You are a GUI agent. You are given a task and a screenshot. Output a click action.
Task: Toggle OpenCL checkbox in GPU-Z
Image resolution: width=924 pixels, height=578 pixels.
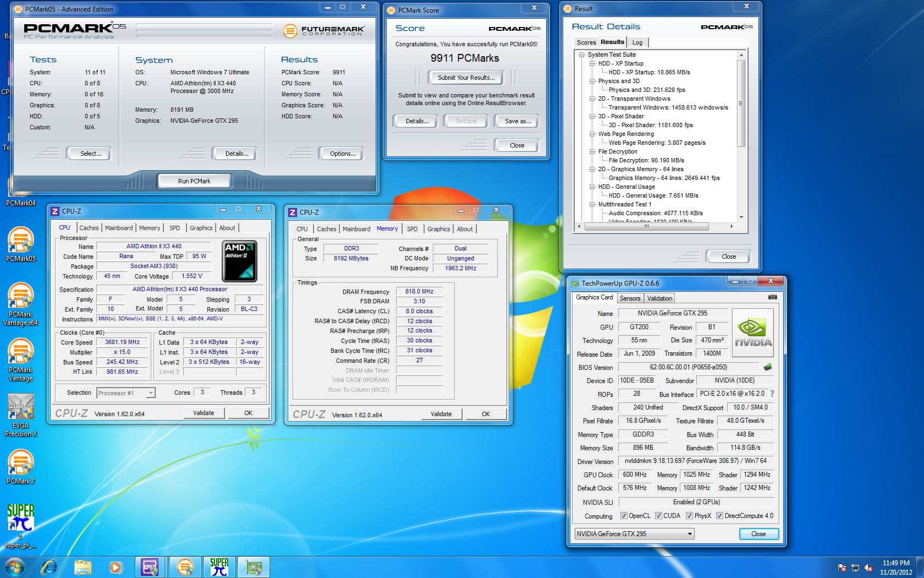tap(624, 516)
